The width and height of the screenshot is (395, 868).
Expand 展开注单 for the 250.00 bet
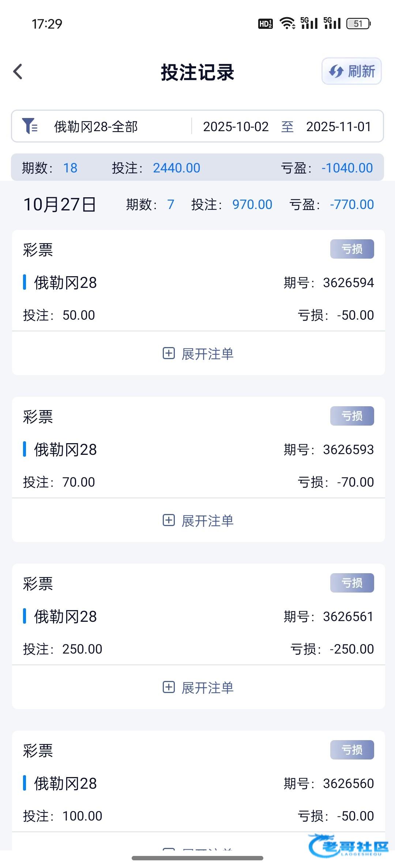207,688
